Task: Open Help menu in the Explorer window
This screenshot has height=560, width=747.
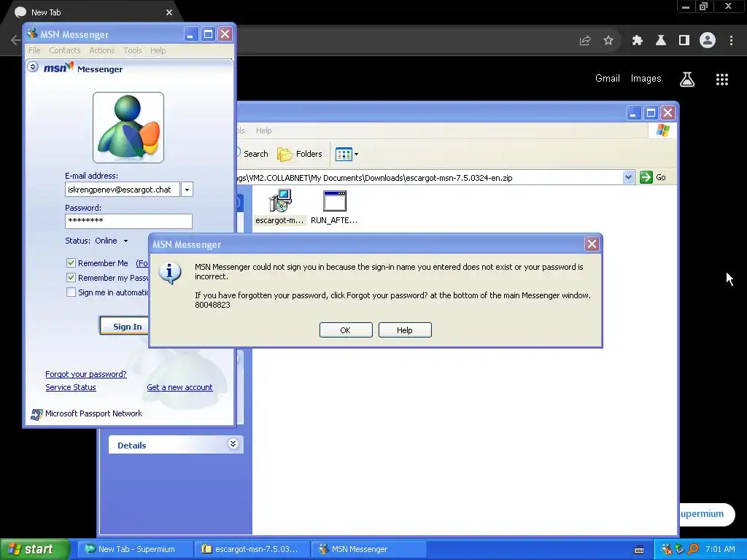Action: pos(263,131)
